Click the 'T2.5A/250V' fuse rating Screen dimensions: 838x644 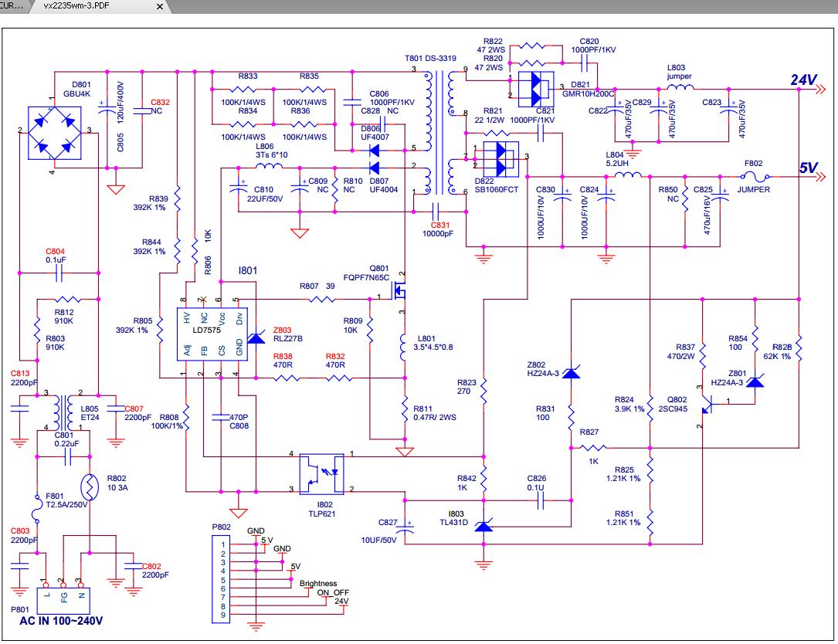tap(66, 504)
